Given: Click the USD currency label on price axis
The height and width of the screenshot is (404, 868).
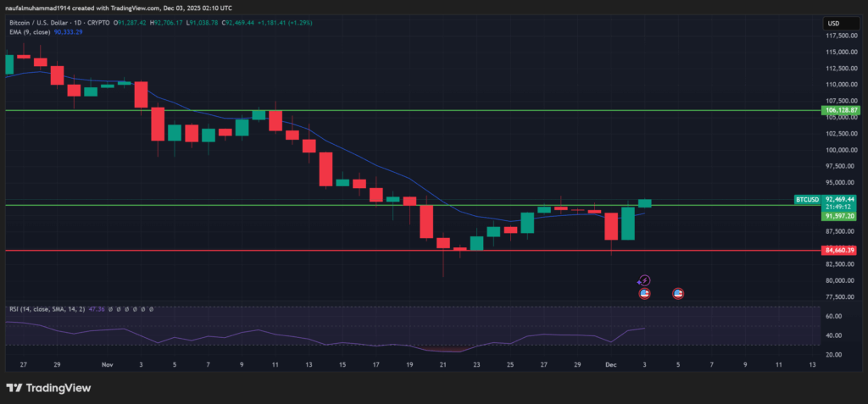Looking at the screenshot, I should click(x=832, y=23).
